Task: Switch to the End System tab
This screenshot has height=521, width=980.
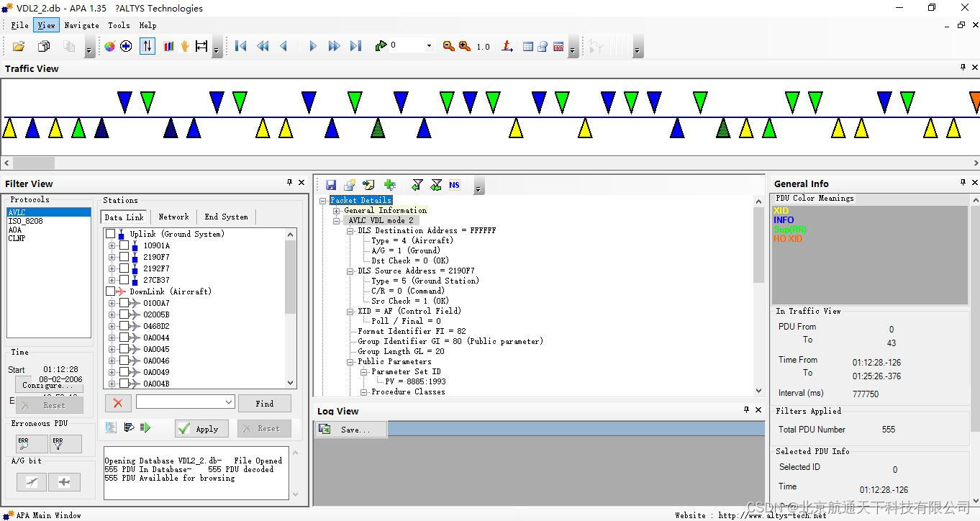Action: (x=226, y=217)
